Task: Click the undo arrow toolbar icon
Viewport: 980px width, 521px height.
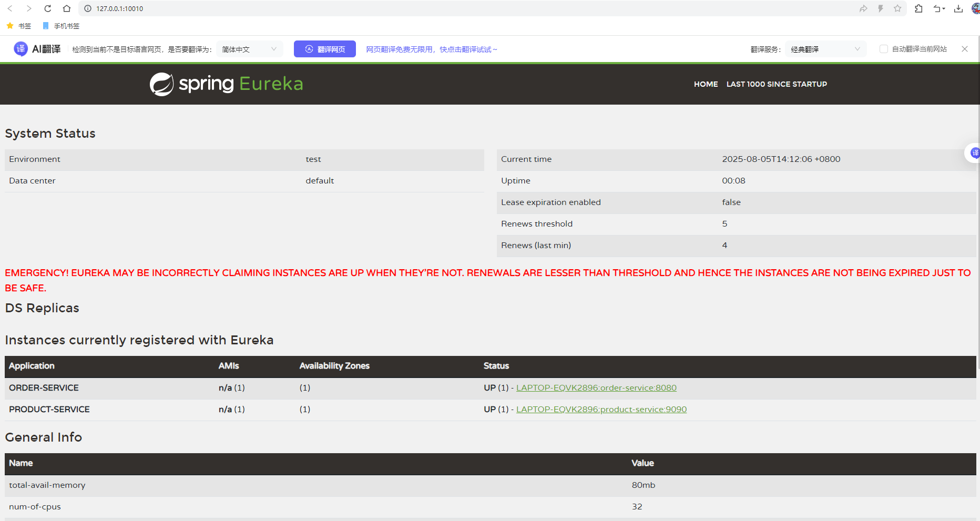Action: [x=938, y=8]
